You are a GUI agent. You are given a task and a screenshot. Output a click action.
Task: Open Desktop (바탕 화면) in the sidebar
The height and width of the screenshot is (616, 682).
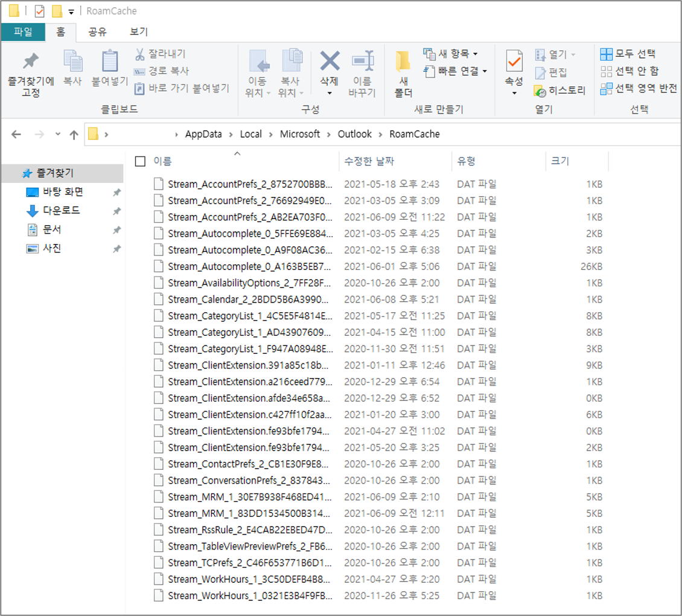click(x=63, y=192)
